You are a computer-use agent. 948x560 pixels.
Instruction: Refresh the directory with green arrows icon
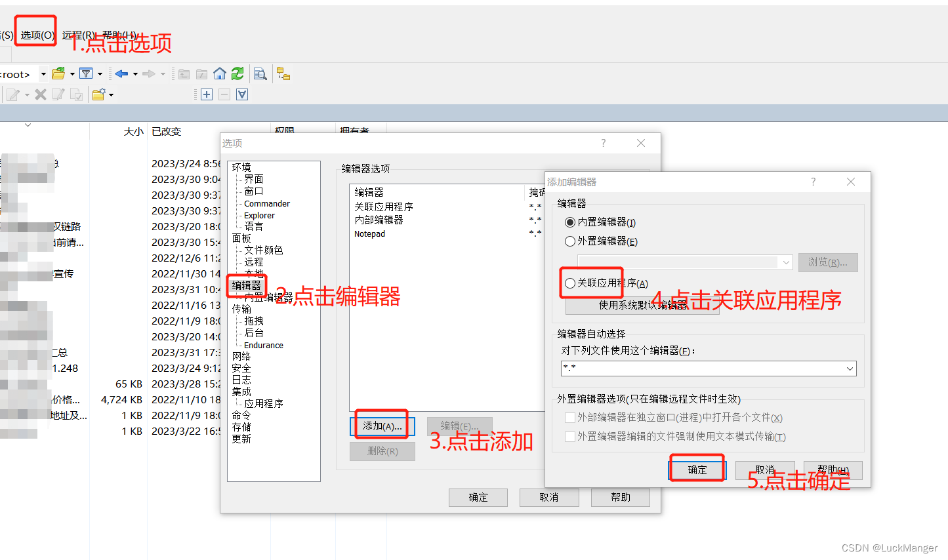pos(237,73)
